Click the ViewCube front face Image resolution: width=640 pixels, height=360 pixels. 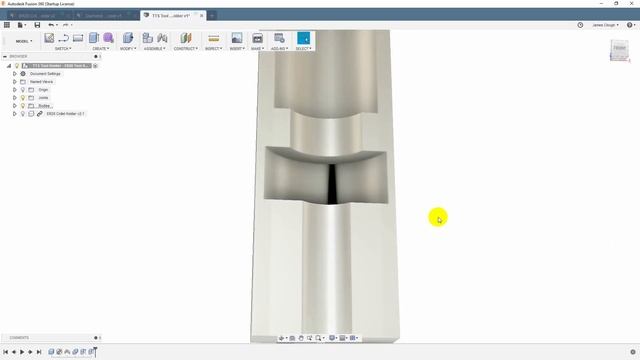(620, 49)
